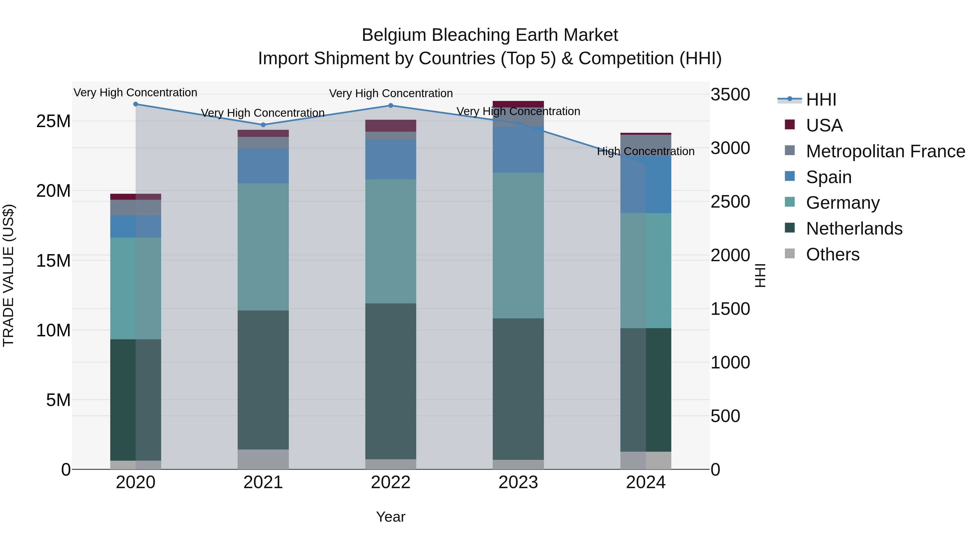Viewport: 980px width, 551px height.
Task: Click the 2024 Germany bar segment
Action: pos(646,271)
